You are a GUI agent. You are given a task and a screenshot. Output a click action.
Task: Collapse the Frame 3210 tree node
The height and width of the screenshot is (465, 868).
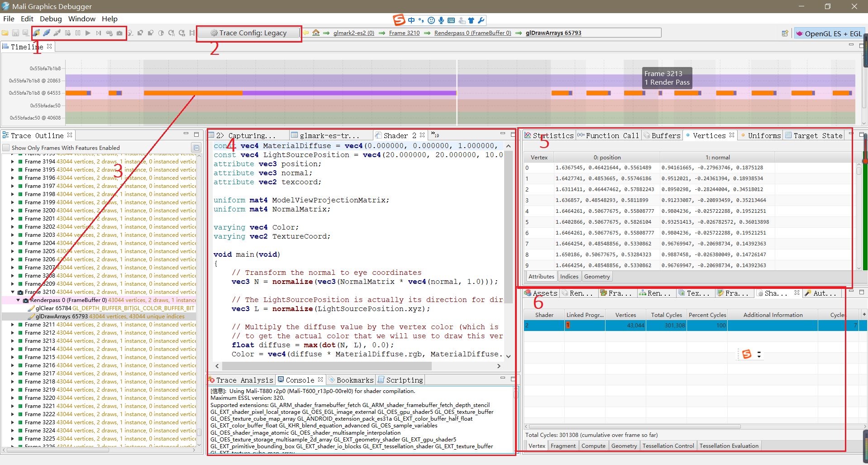pyautogui.click(x=12, y=292)
